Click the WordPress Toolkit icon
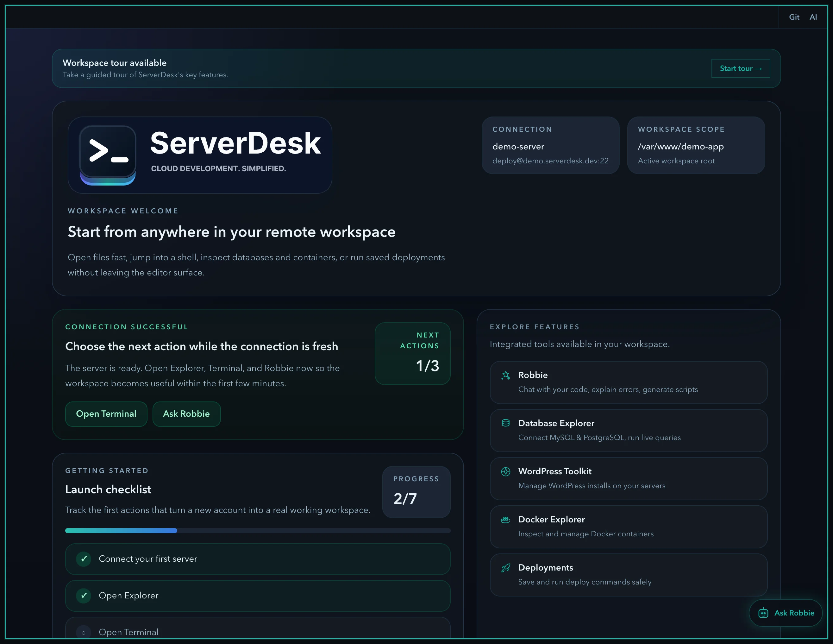833x644 pixels. pyautogui.click(x=506, y=471)
